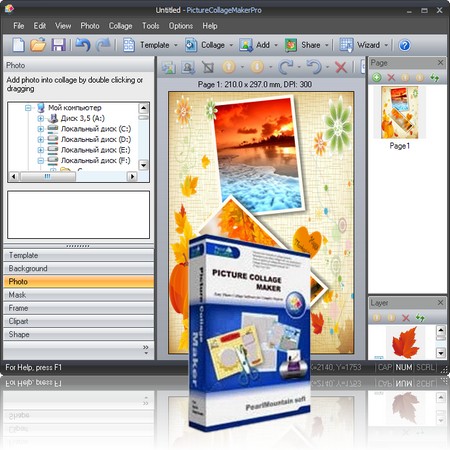
Task: Select the Page1 thumbnail
Action: [x=400, y=112]
